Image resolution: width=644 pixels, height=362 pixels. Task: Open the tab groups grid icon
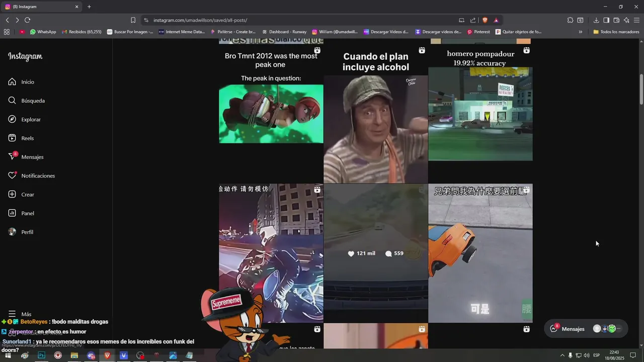(x=7, y=32)
